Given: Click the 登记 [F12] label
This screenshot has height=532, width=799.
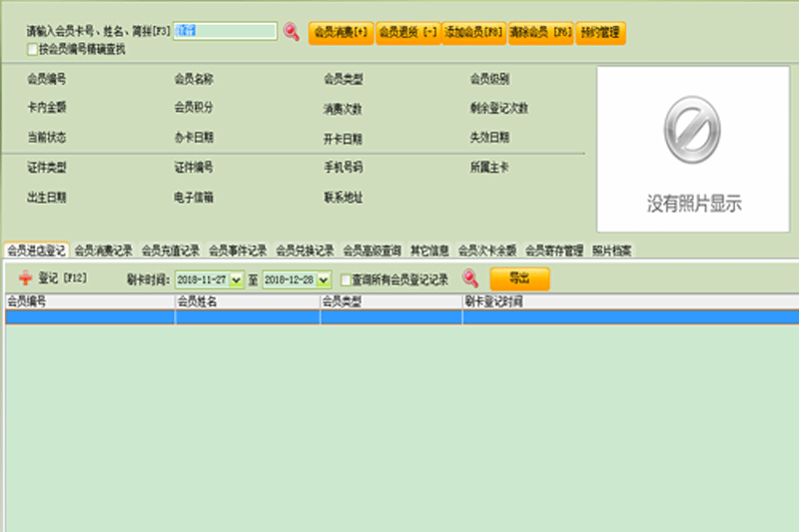Looking at the screenshot, I should coord(63,277).
